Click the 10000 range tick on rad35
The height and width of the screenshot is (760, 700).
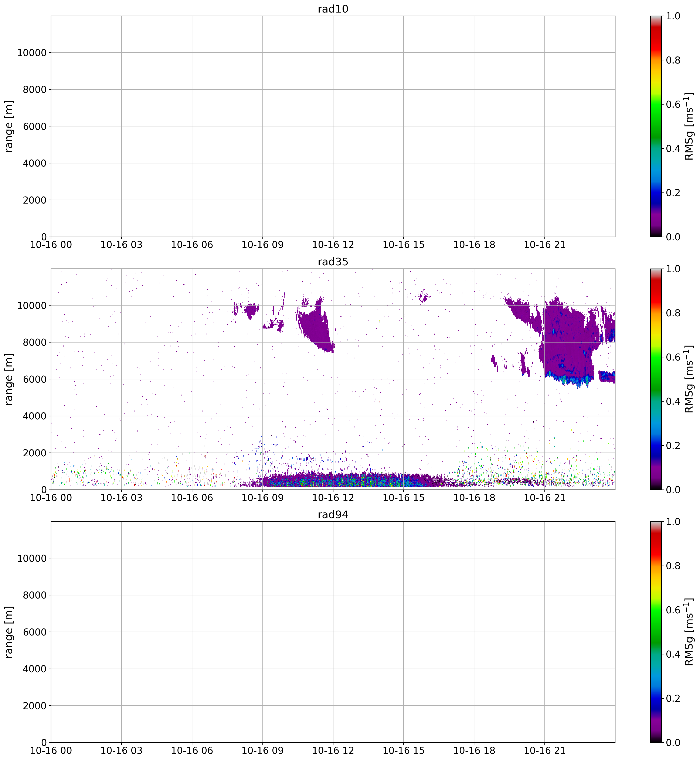(31, 306)
